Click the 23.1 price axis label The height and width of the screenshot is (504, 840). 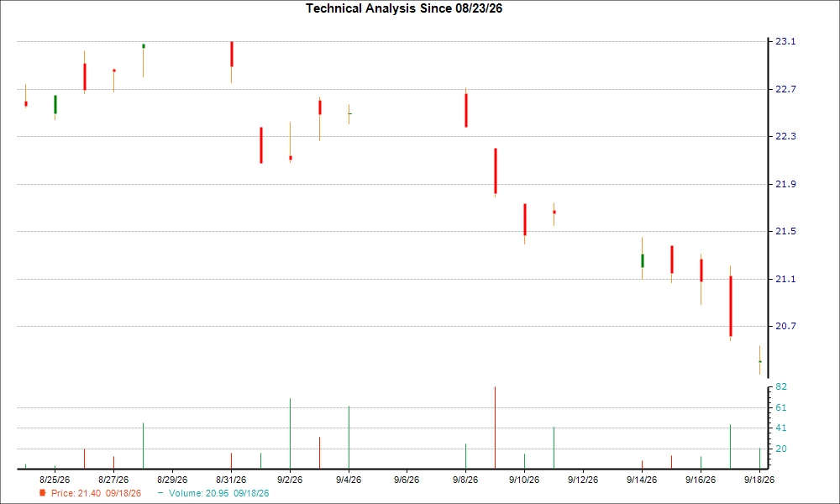coord(786,42)
